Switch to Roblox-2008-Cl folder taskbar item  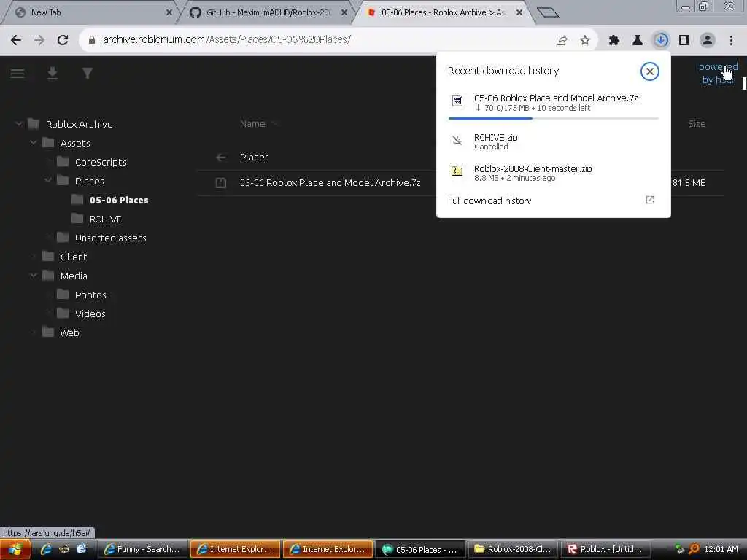tap(513, 549)
